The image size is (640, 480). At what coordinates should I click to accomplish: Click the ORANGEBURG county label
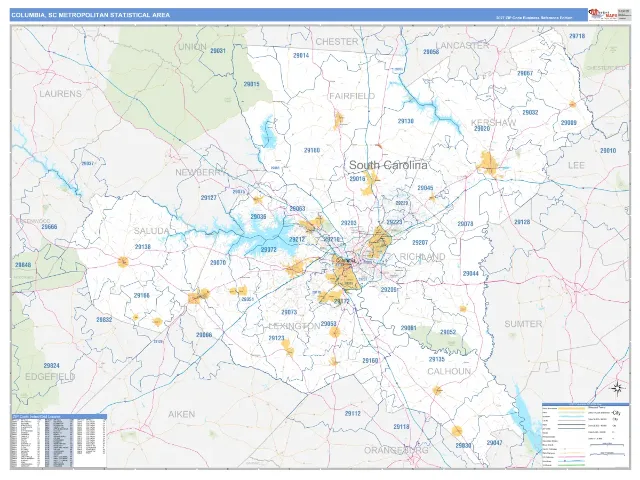coord(396,450)
